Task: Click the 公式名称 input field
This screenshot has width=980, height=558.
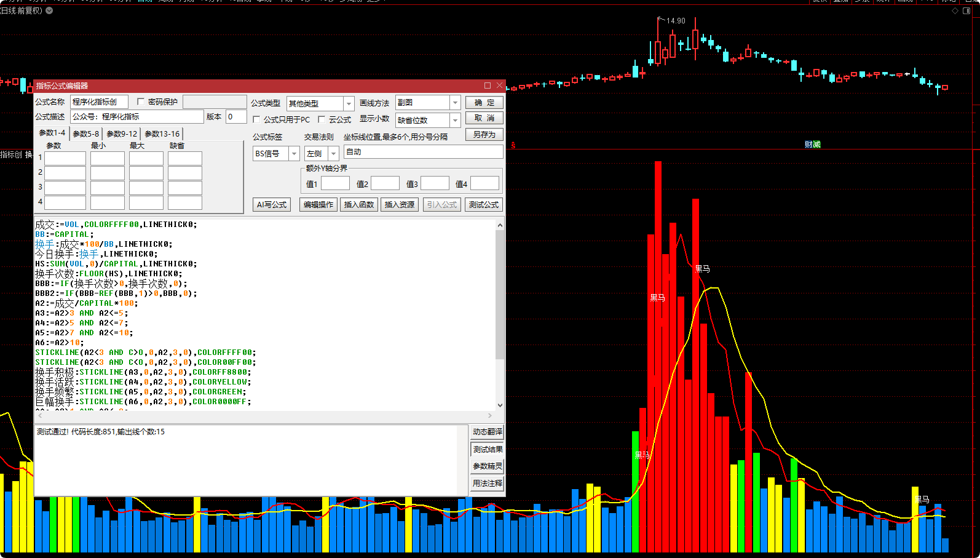Action: tap(99, 102)
